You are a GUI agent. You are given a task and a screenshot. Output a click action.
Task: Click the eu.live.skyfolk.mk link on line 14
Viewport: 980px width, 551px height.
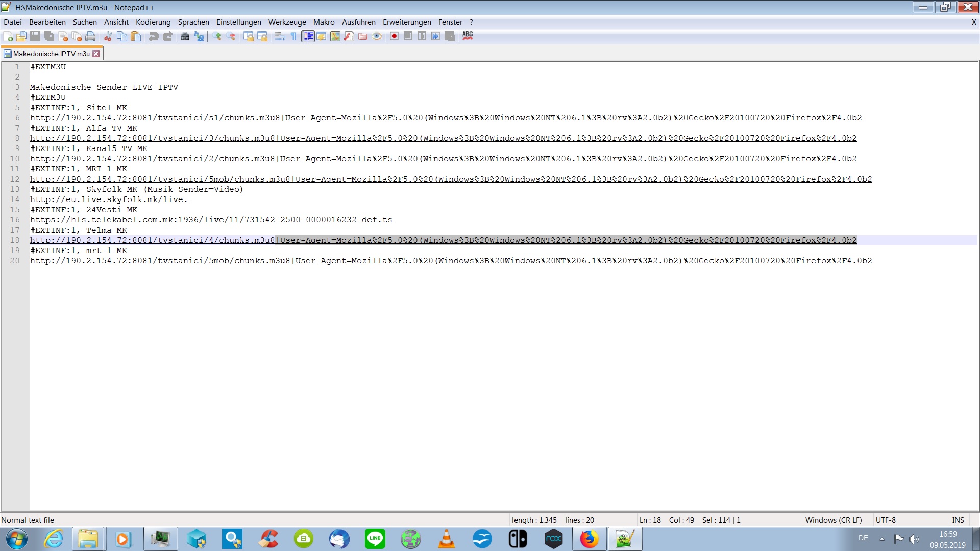(x=109, y=199)
